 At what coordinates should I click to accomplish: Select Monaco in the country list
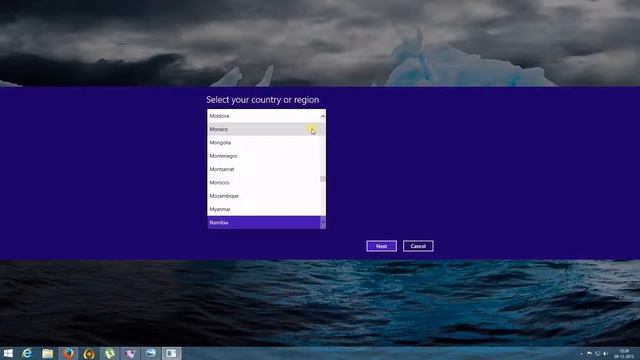coord(264,129)
